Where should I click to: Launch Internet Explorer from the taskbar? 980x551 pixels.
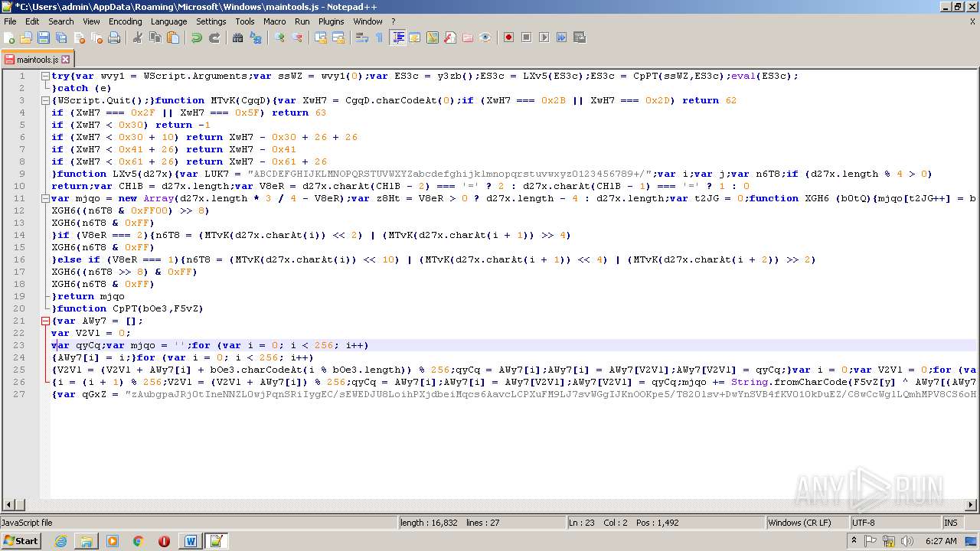click(60, 541)
